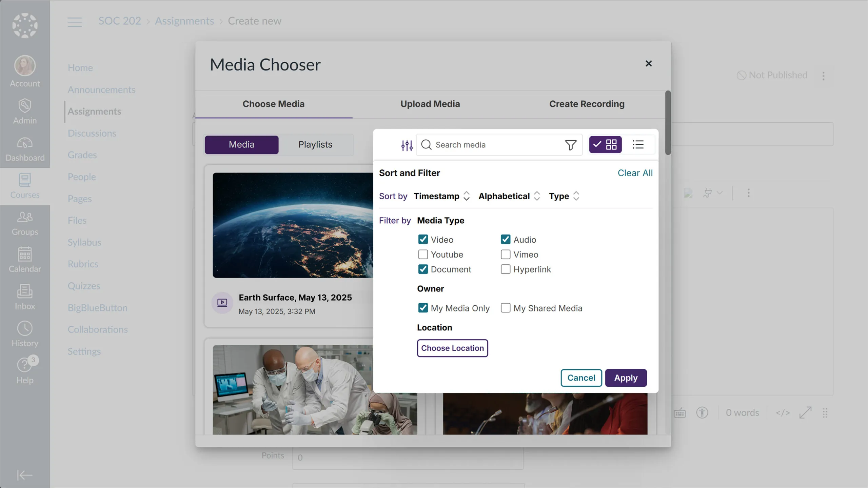Click the funnel filter icon in search
The image size is (868, 488).
(x=571, y=145)
